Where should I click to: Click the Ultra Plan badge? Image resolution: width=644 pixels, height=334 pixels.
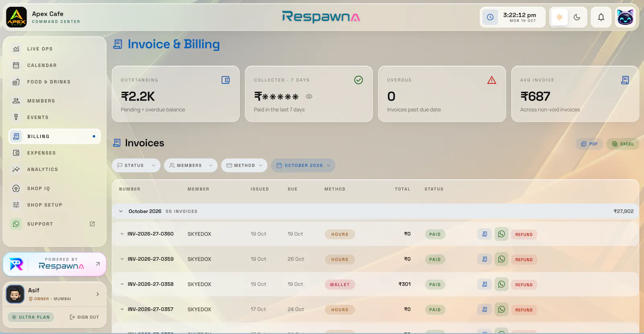point(31,317)
